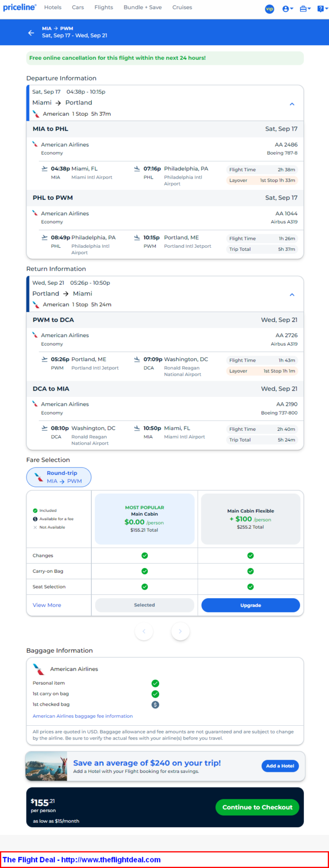The width and height of the screenshot is (329, 868).
Task: Click the takeoff icon next to 04:38p Miami
Action: (x=45, y=169)
